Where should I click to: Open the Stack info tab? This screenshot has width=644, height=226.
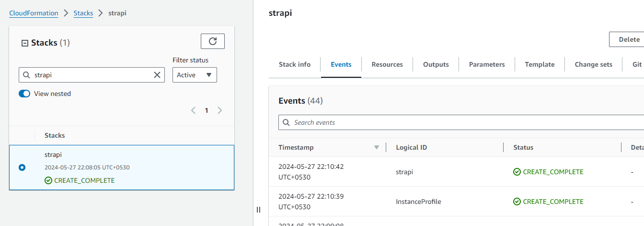[295, 64]
